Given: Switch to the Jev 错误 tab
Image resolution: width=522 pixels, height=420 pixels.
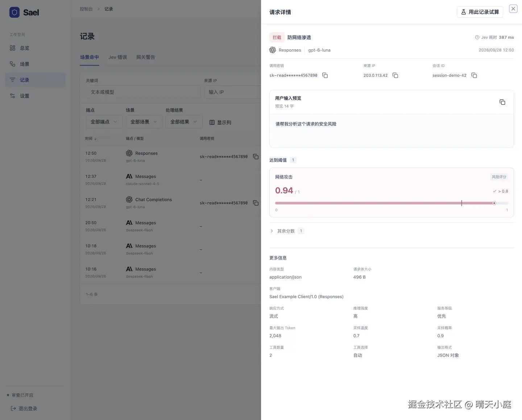Looking at the screenshot, I should [x=118, y=57].
